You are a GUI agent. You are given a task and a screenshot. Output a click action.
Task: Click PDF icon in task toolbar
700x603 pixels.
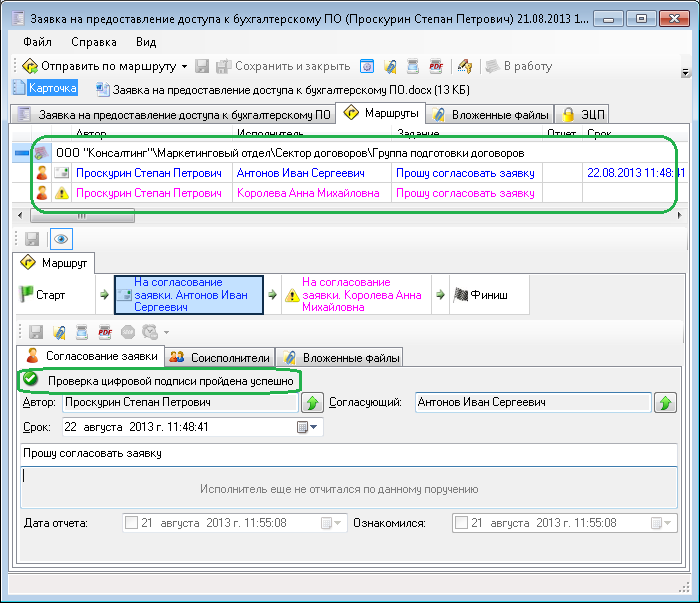[105, 332]
